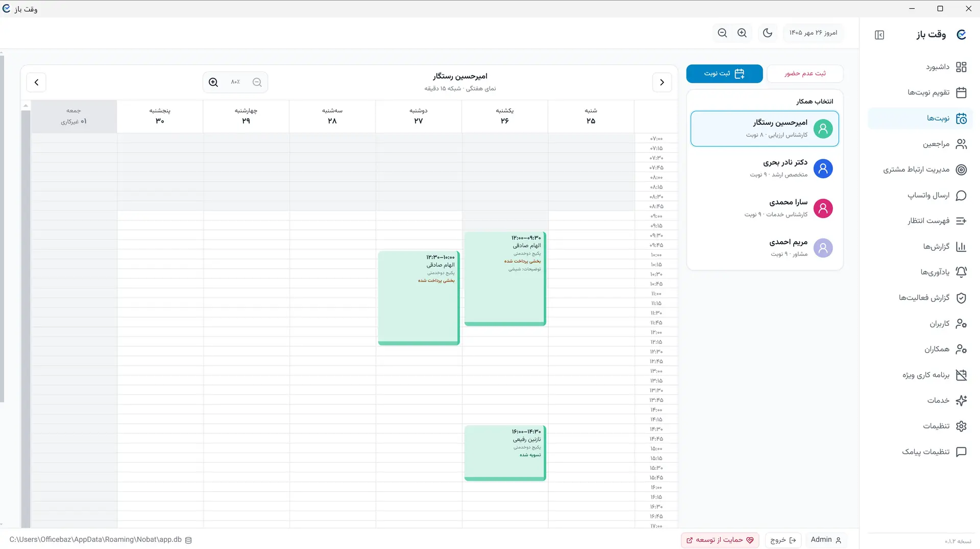Click the مدیریت ارتباط مشتری target icon
This screenshot has height=549, width=980.
(961, 170)
